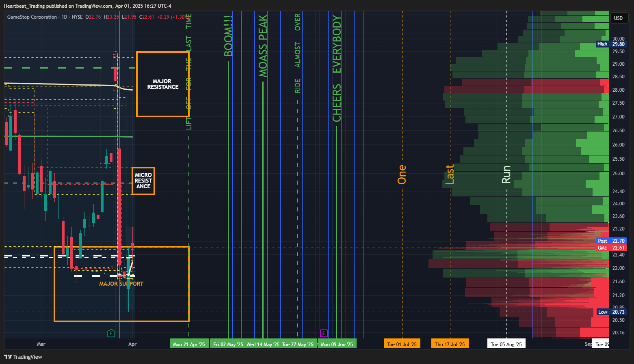
Task: Click the Tue 27 May '25 date label
Action: point(298,344)
